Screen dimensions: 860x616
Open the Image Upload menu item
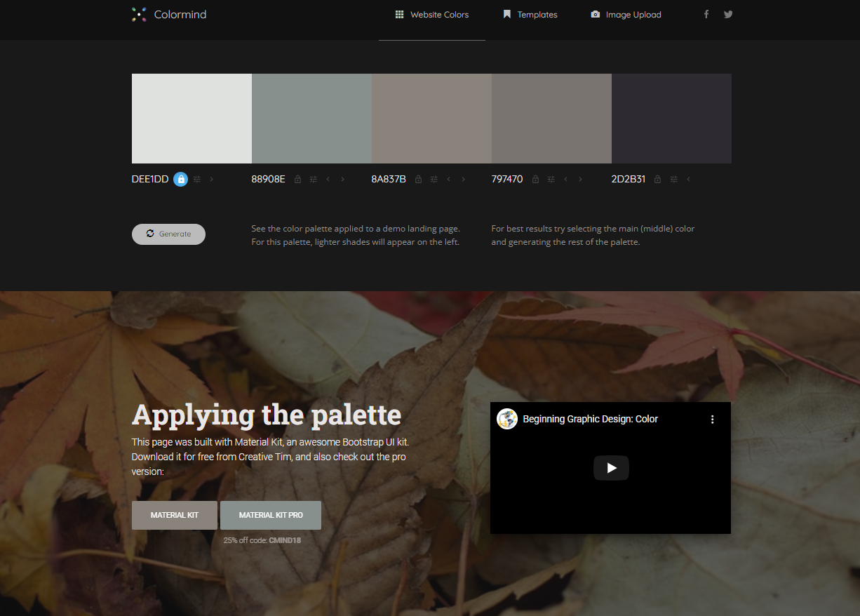click(626, 15)
